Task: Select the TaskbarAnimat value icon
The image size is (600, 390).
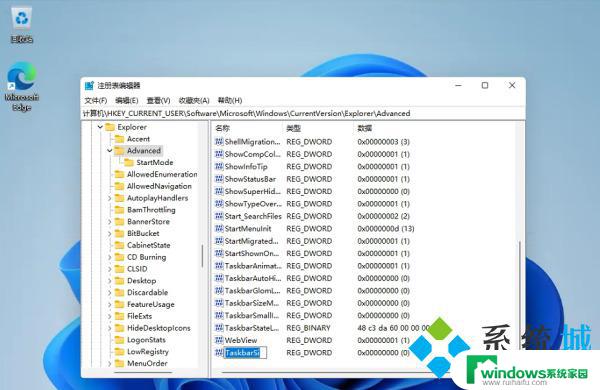Action: pyautogui.click(x=219, y=266)
